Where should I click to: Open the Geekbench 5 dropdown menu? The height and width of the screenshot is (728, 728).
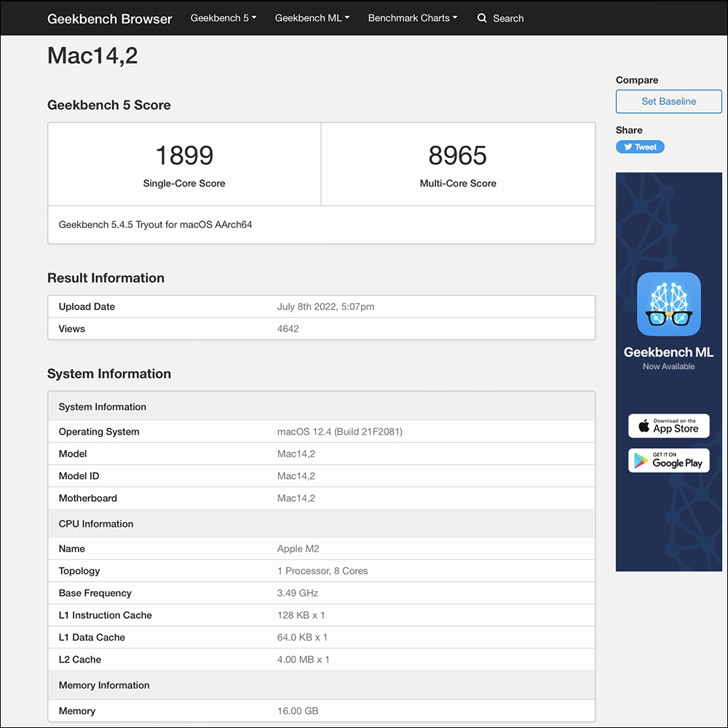coord(223,18)
